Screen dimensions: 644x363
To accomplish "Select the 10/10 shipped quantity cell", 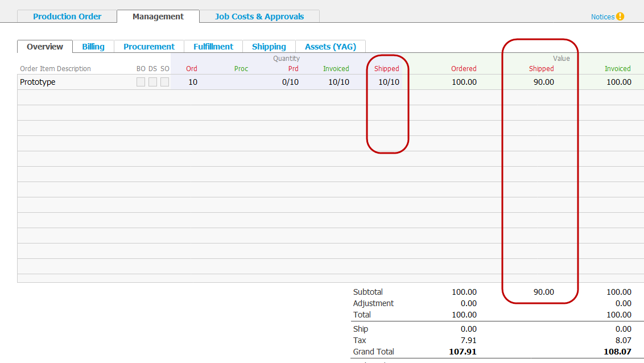I will tap(389, 82).
